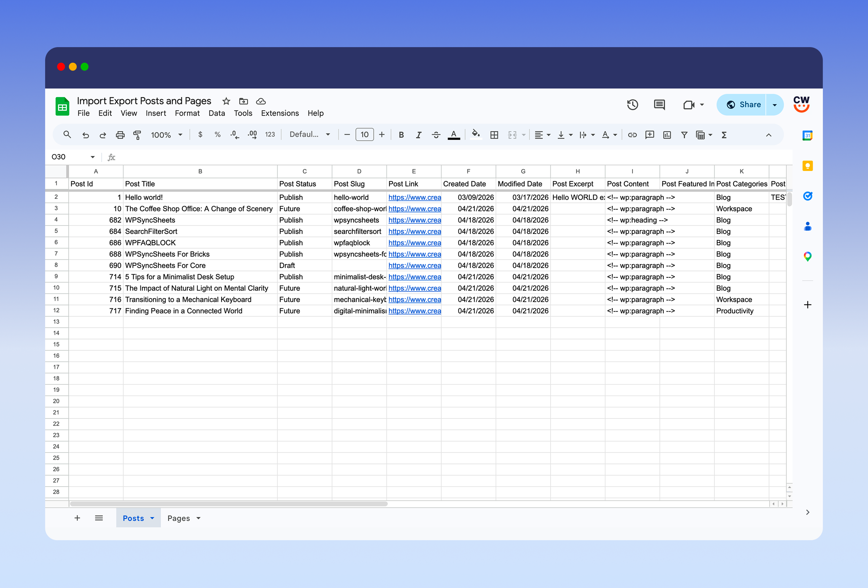Increase decimal places icon

point(252,135)
